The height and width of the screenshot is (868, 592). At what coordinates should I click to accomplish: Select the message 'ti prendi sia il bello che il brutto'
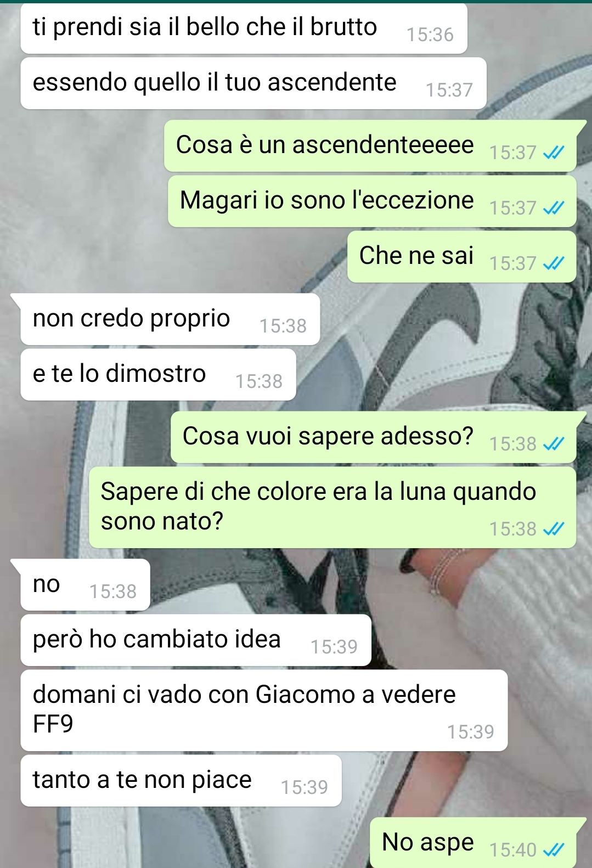tap(244, 28)
